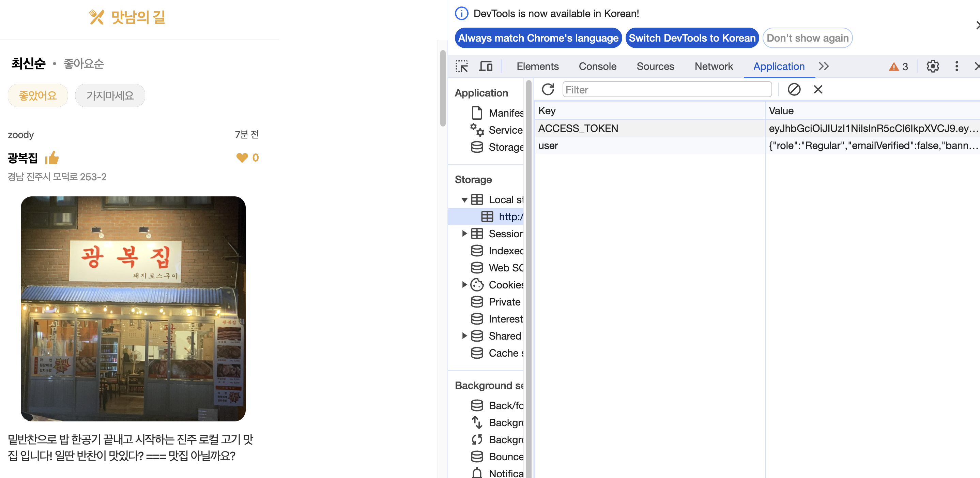Click the delete selected X icon
Viewport: 980px width, 478px height.
818,89
